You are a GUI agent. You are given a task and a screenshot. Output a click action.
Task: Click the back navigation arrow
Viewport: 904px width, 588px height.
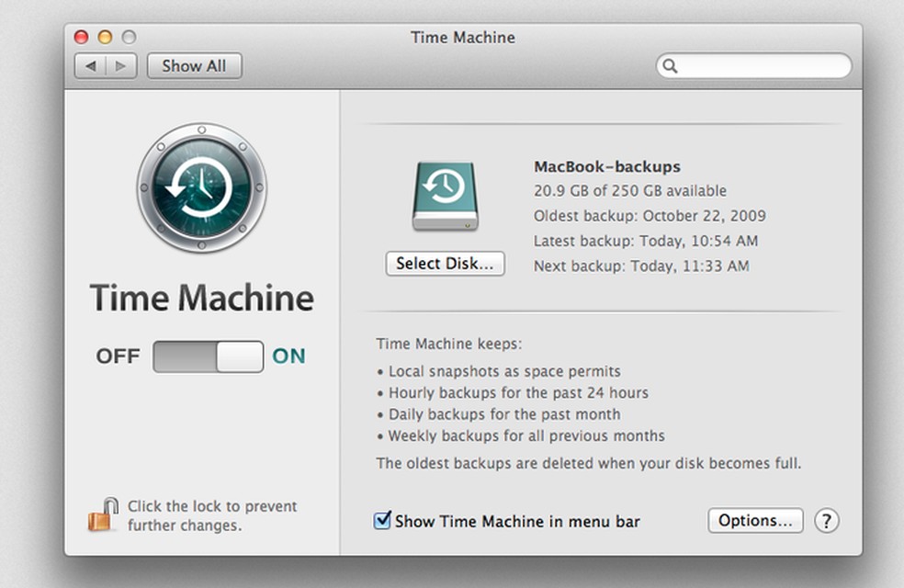point(89,66)
